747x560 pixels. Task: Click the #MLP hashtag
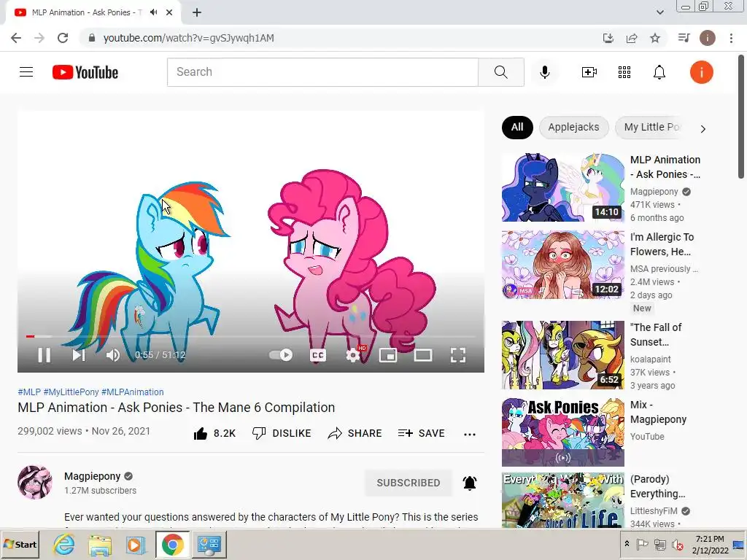click(29, 392)
